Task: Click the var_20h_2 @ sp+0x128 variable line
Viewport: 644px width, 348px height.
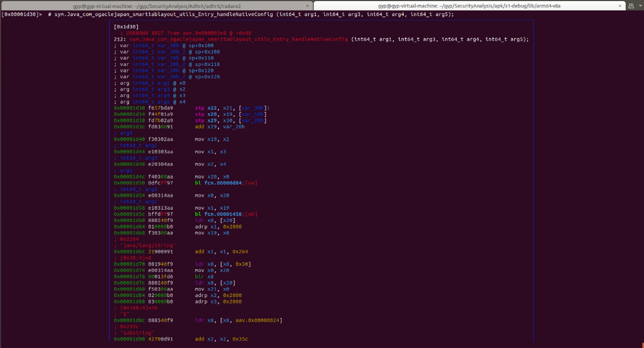Action: (x=167, y=77)
